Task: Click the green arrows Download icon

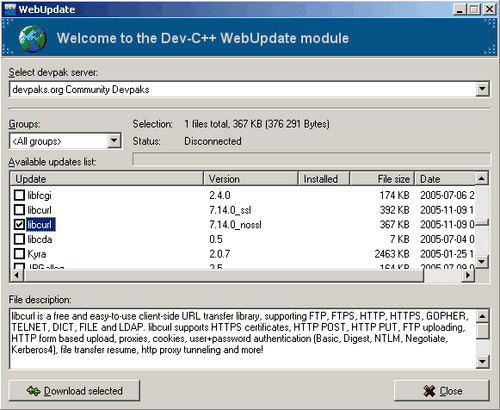Action: click(x=33, y=391)
